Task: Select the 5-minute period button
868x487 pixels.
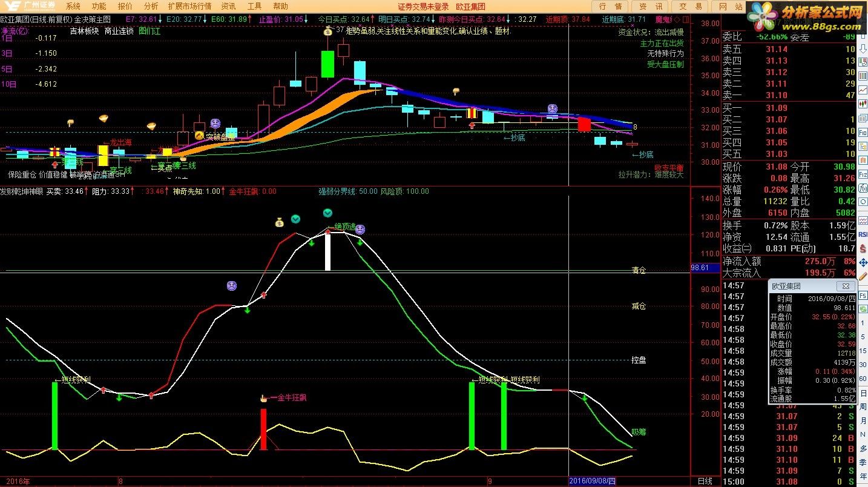Action: coord(863,337)
